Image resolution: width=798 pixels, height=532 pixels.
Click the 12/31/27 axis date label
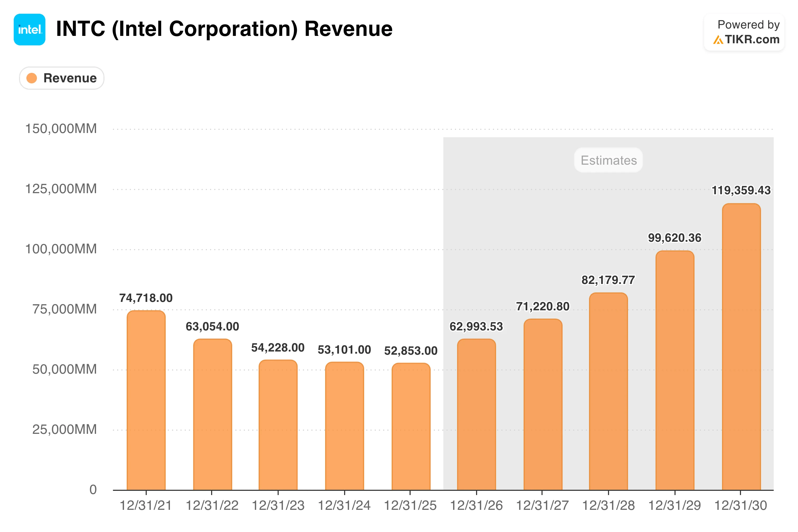pyautogui.click(x=543, y=506)
